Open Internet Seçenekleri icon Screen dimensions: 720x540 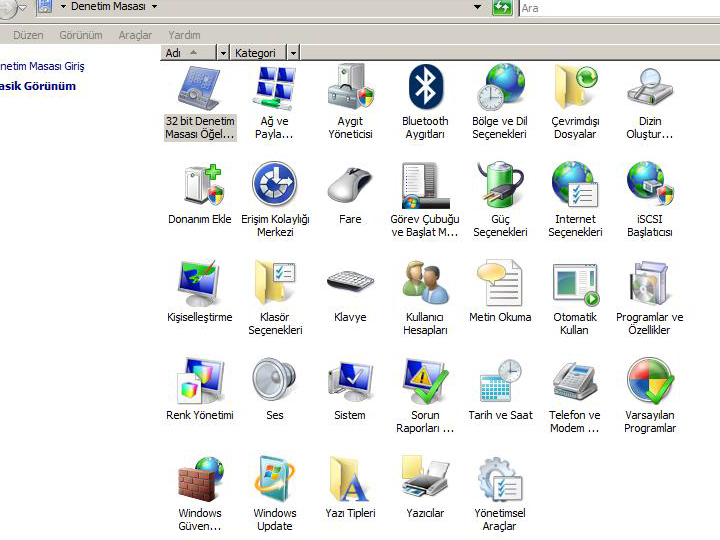pos(575,186)
